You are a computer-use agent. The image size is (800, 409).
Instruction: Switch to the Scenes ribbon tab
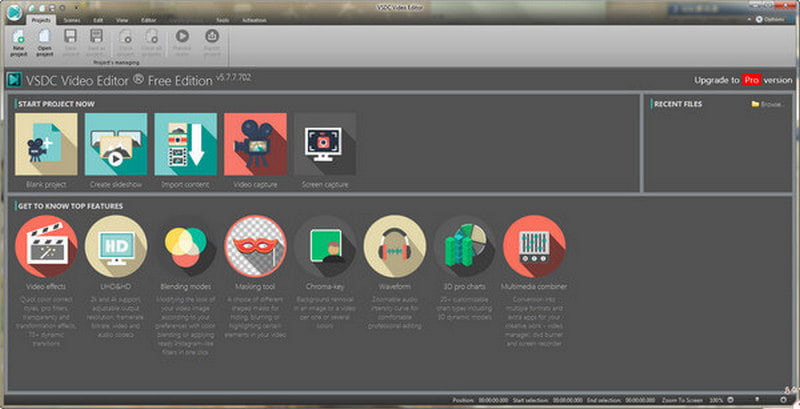point(71,20)
